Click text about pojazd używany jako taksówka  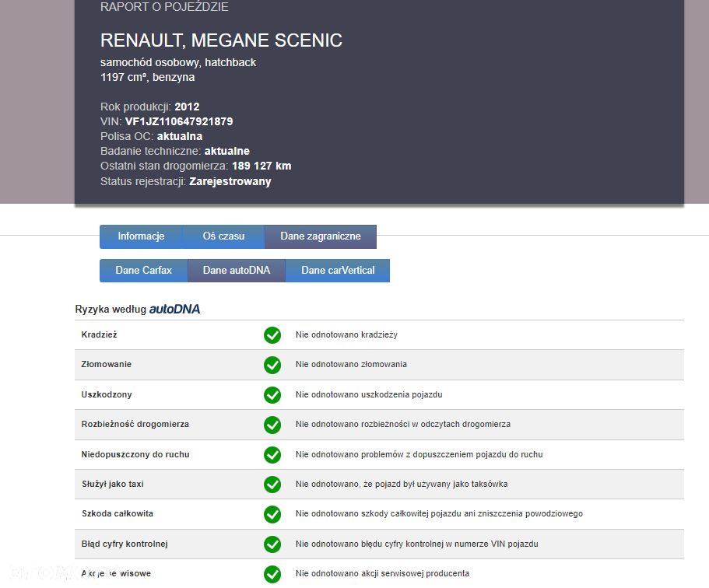(x=402, y=484)
